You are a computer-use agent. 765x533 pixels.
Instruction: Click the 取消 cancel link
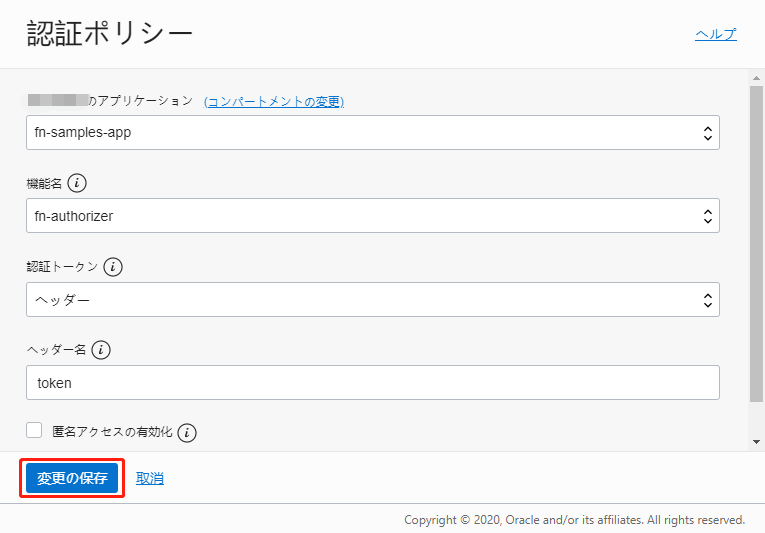click(x=150, y=479)
